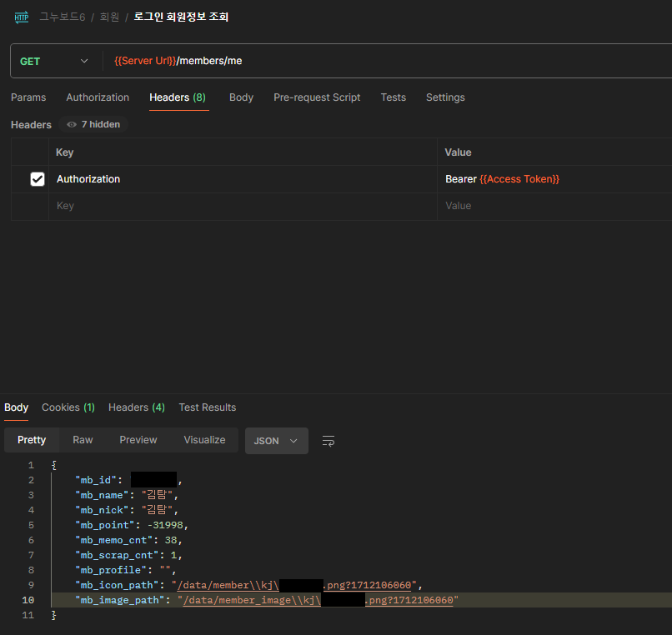The height and width of the screenshot is (635, 672).
Task: Click the wrap lines icon in response toolbar
Action: coord(328,441)
